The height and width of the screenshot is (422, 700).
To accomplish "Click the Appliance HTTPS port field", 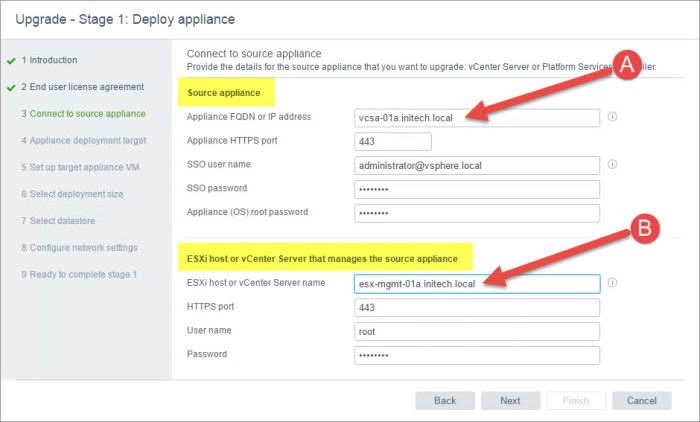I will [x=392, y=142].
